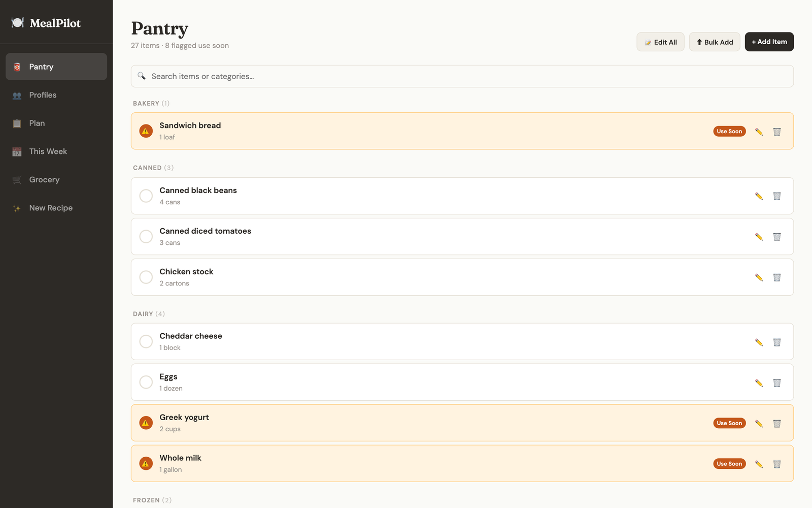Viewport: 812px width, 508px height.
Task: Edit the Sandwich bread item pencil icon
Action: [759, 132]
